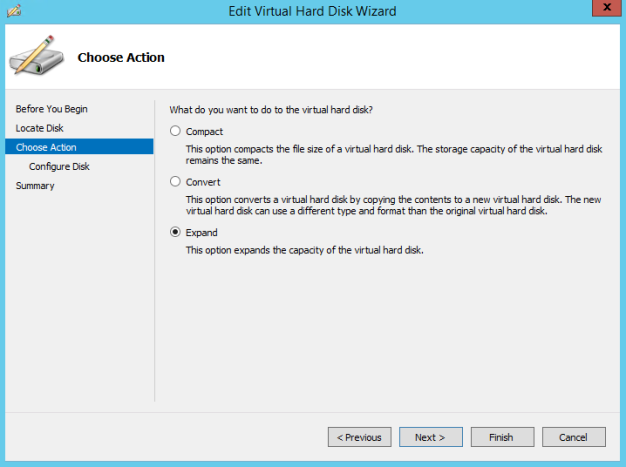This screenshot has width=626, height=467.
Task: Open the Summary step
Action: tap(35, 185)
